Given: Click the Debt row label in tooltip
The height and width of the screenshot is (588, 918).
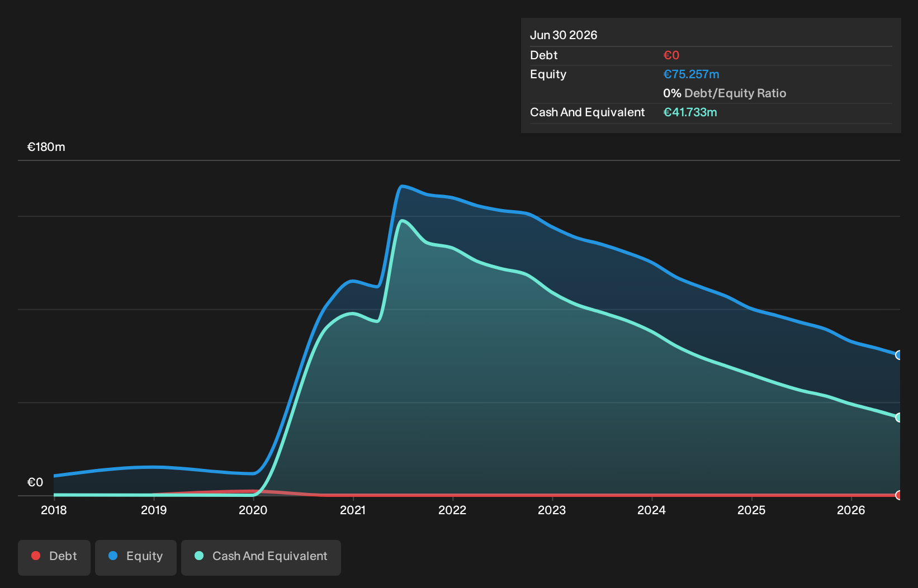Looking at the screenshot, I should (x=543, y=55).
